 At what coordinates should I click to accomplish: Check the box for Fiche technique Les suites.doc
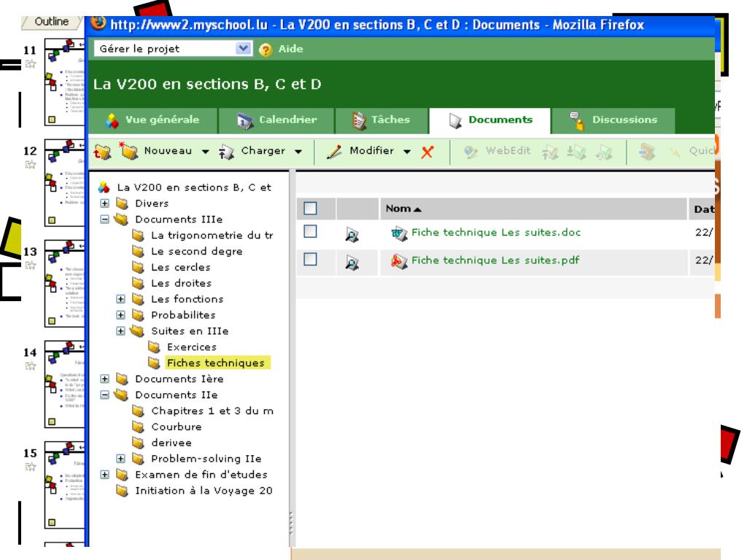[310, 231]
